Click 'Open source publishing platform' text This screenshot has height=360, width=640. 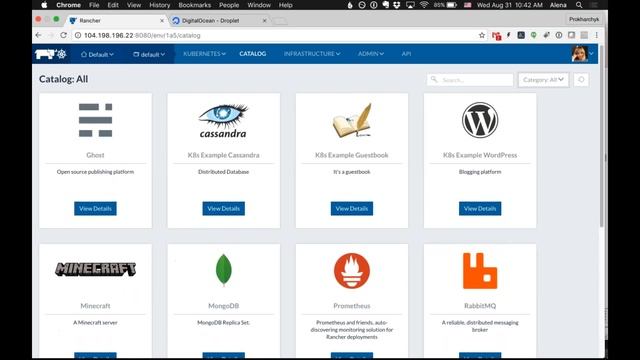(96, 172)
